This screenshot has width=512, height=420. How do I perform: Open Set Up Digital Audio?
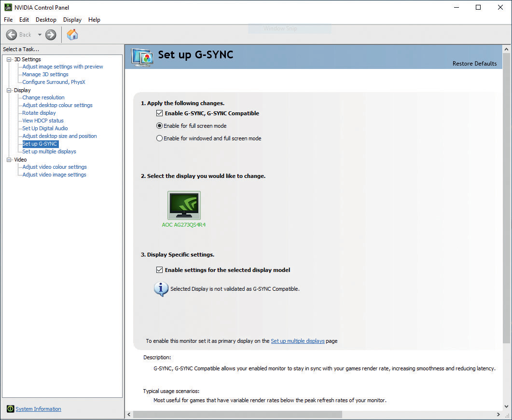(x=45, y=128)
